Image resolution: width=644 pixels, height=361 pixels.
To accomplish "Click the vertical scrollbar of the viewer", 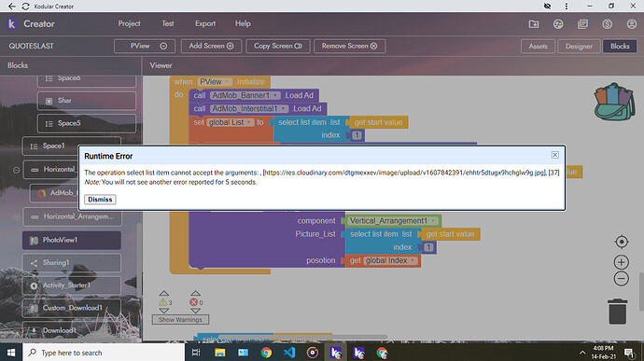I will [x=641, y=291].
